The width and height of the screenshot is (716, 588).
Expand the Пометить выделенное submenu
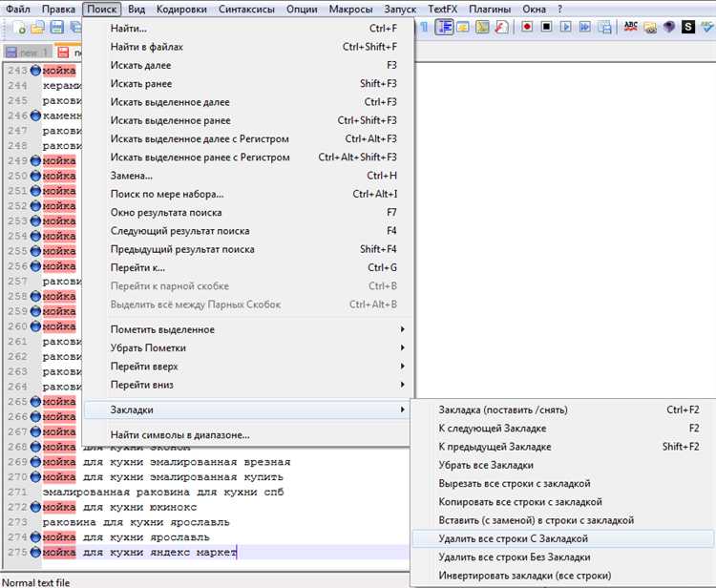[248, 329]
